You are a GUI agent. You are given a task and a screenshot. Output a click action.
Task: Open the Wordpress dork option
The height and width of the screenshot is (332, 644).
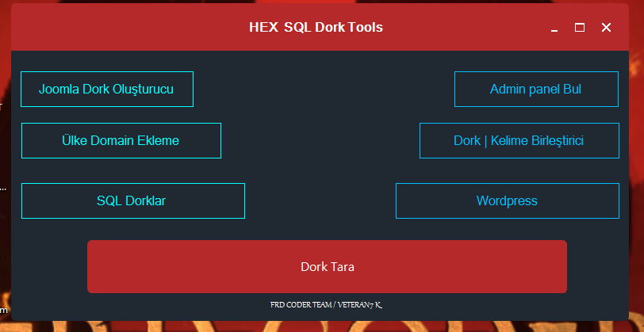[507, 200]
